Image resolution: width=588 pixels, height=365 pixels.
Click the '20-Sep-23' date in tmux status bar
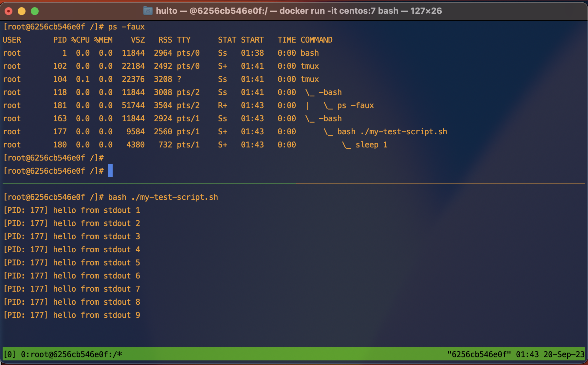pos(564,355)
